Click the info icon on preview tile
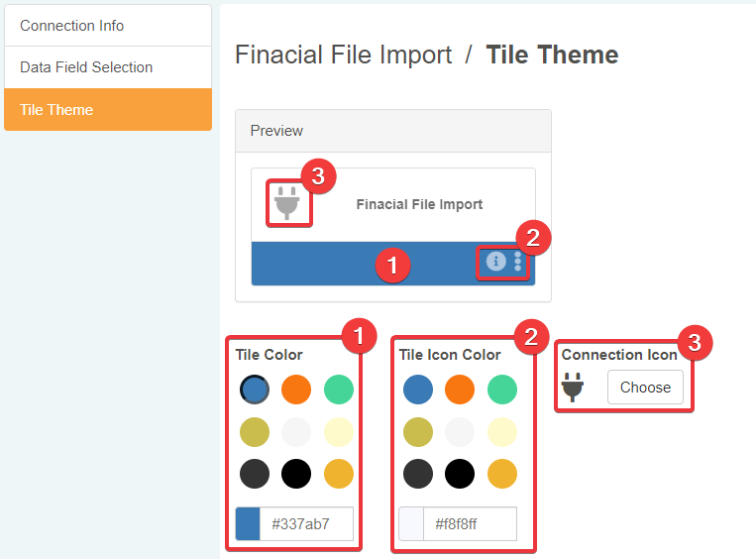Screen dimensions: 756x559 (x=495, y=262)
